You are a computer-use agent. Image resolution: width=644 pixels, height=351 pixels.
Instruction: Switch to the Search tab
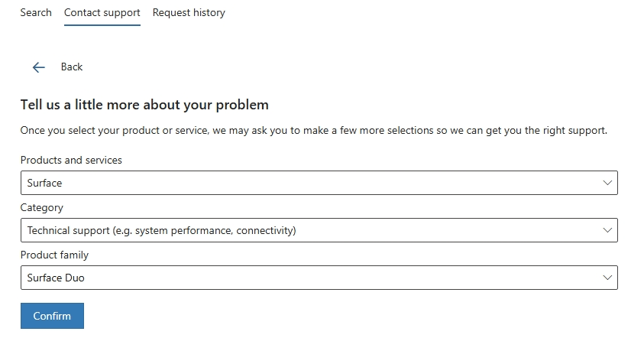(x=36, y=12)
